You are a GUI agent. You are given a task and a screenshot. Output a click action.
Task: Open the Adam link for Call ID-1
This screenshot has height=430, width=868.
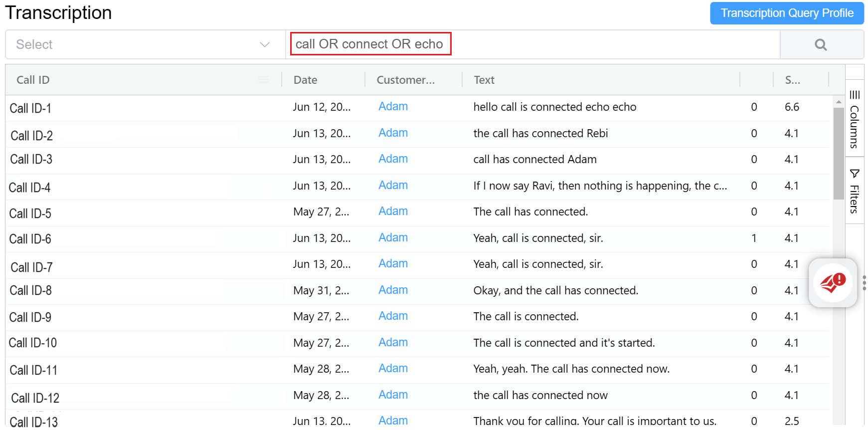point(393,107)
